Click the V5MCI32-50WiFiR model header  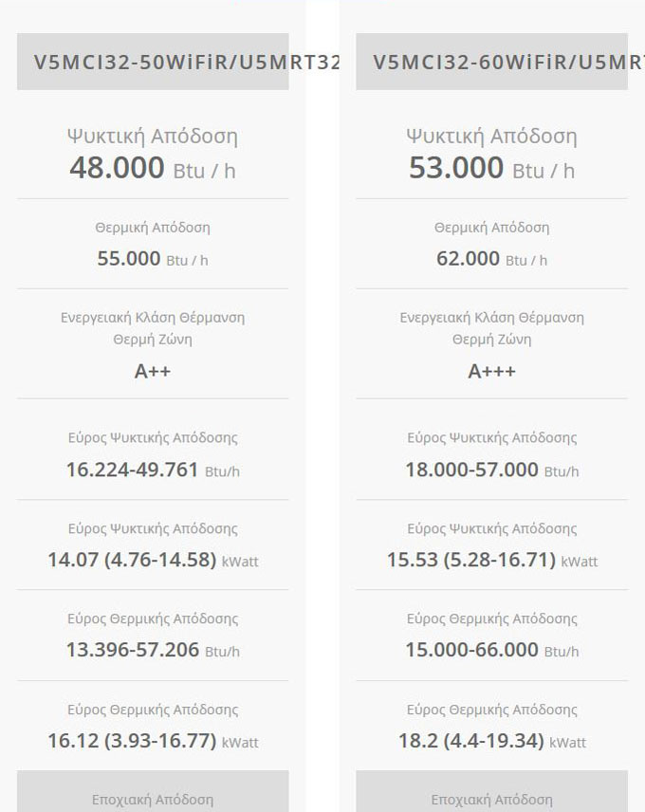point(153,63)
